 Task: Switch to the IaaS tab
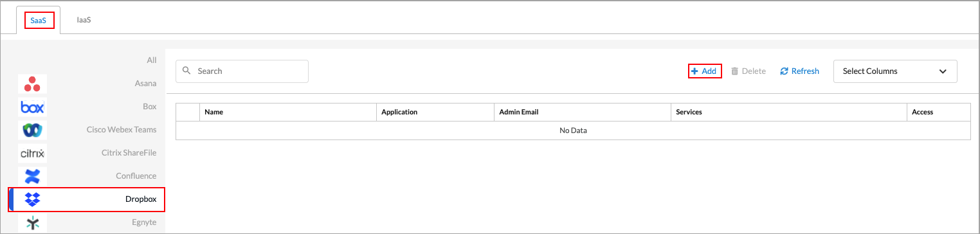pyautogui.click(x=84, y=20)
